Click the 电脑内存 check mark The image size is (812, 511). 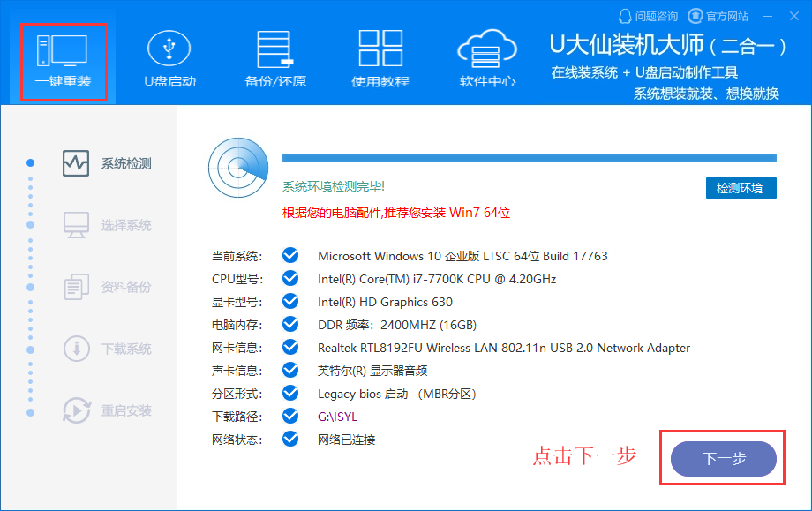290,324
